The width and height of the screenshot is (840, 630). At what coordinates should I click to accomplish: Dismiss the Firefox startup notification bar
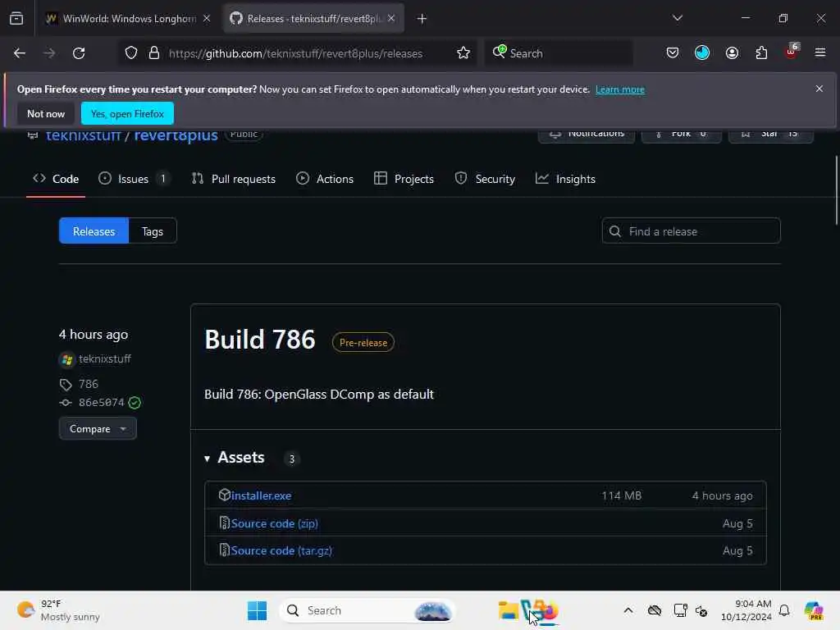point(819,89)
